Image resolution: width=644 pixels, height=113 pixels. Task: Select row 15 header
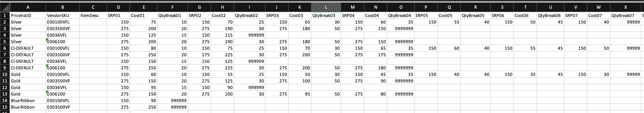tap(5, 107)
